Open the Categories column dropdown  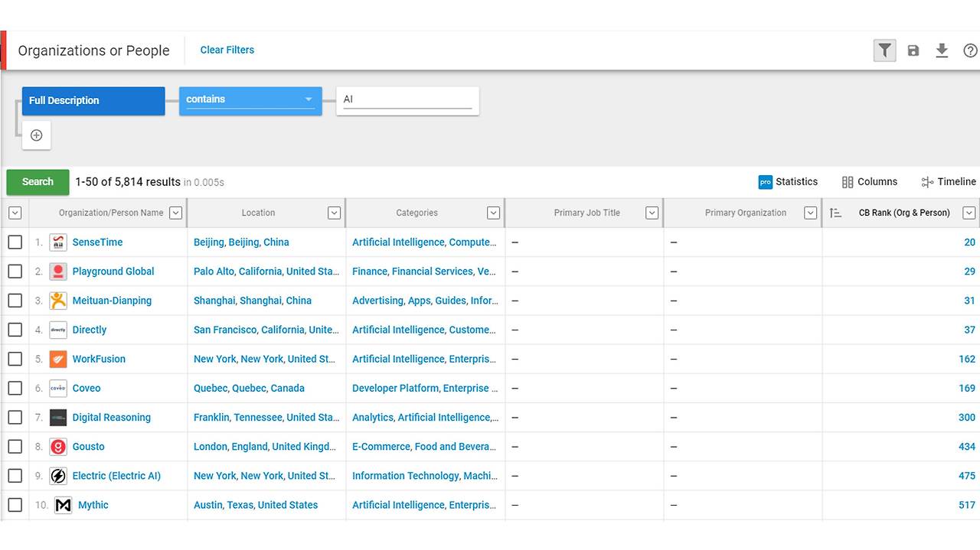pyautogui.click(x=493, y=213)
